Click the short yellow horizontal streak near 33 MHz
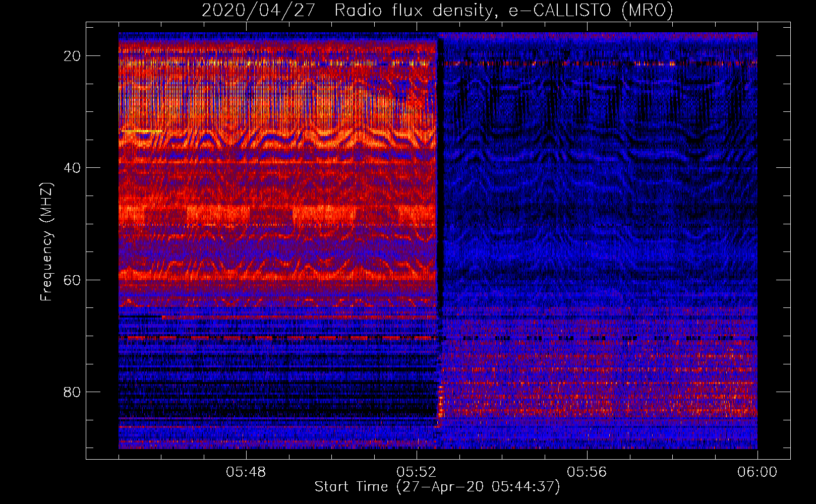The height and width of the screenshot is (504, 816). (142, 131)
